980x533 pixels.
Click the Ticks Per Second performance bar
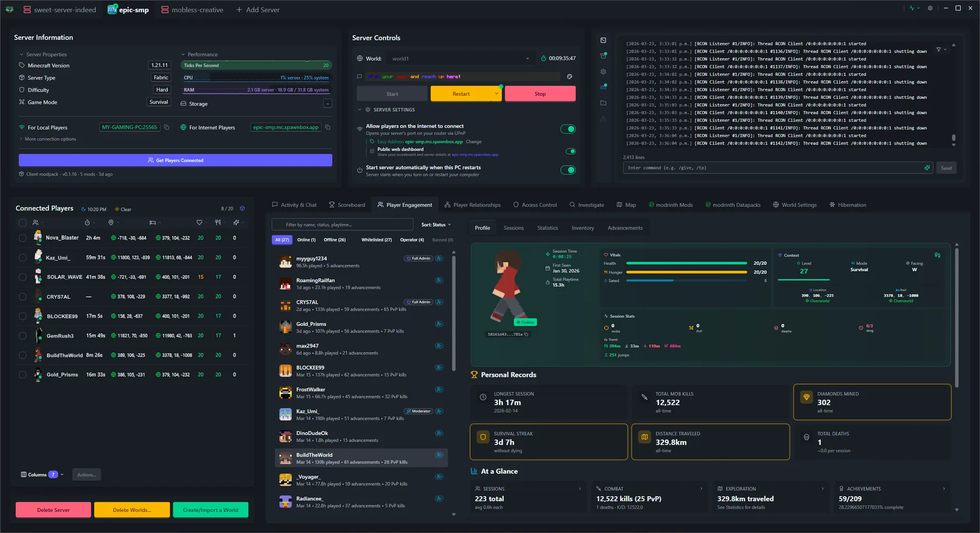[255, 65]
